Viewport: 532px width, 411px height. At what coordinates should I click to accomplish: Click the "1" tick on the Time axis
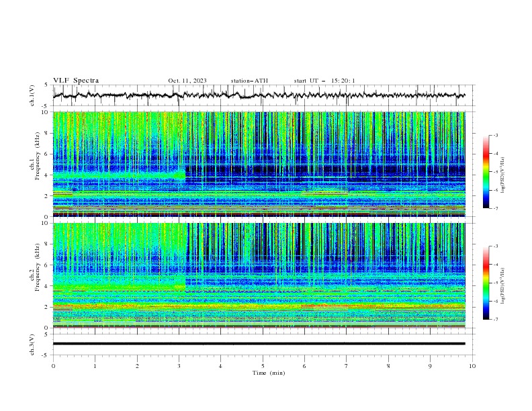[95, 366]
